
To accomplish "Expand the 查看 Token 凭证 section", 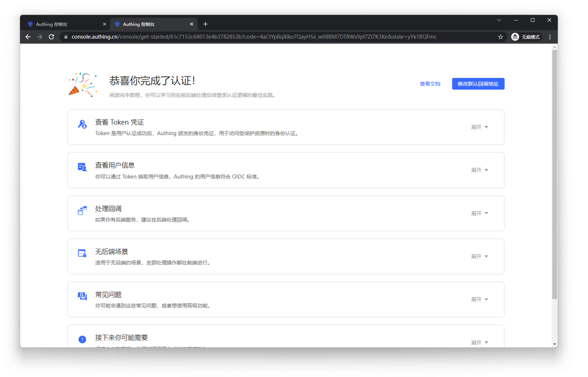I will pyautogui.click(x=479, y=127).
